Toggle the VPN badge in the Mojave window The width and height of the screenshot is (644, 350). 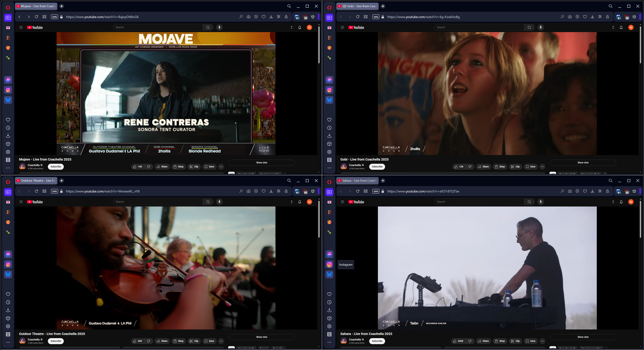point(54,17)
